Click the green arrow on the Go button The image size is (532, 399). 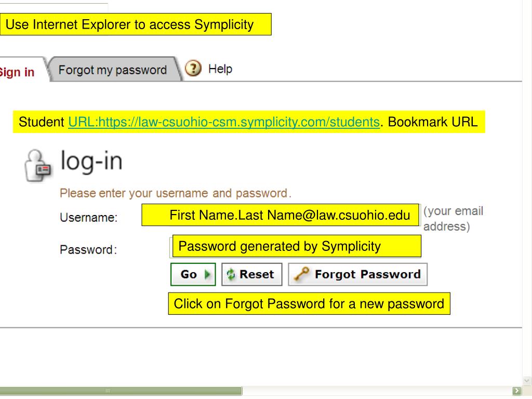208,274
